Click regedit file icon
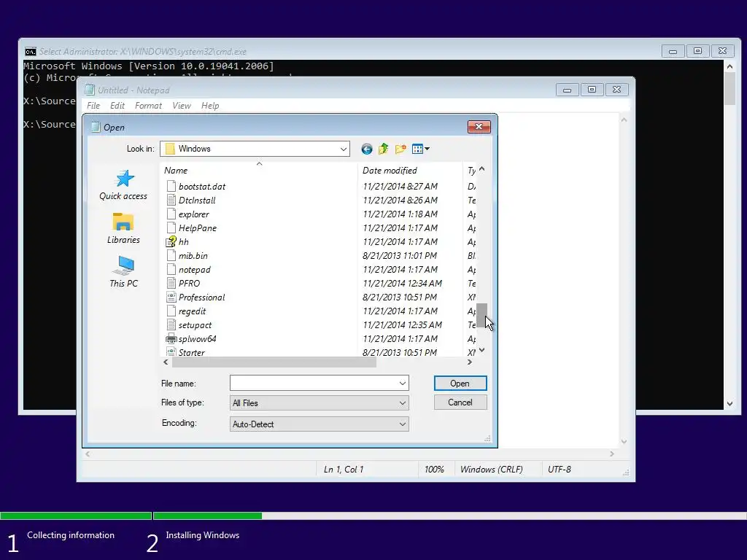 tap(171, 311)
